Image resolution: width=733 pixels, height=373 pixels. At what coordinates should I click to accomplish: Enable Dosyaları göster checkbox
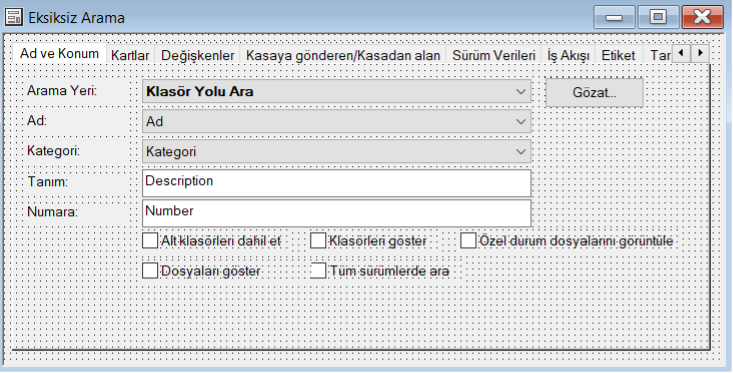pyautogui.click(x=150, y=271)
